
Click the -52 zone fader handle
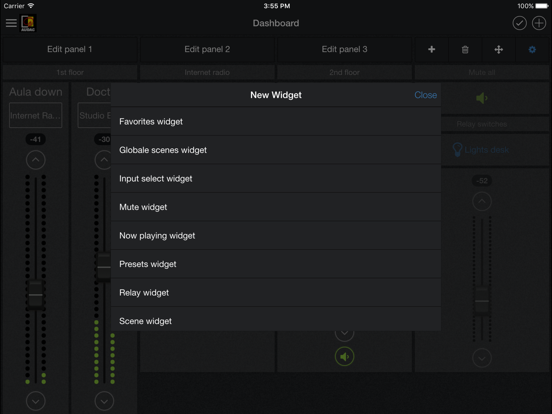tap(482, 301)
